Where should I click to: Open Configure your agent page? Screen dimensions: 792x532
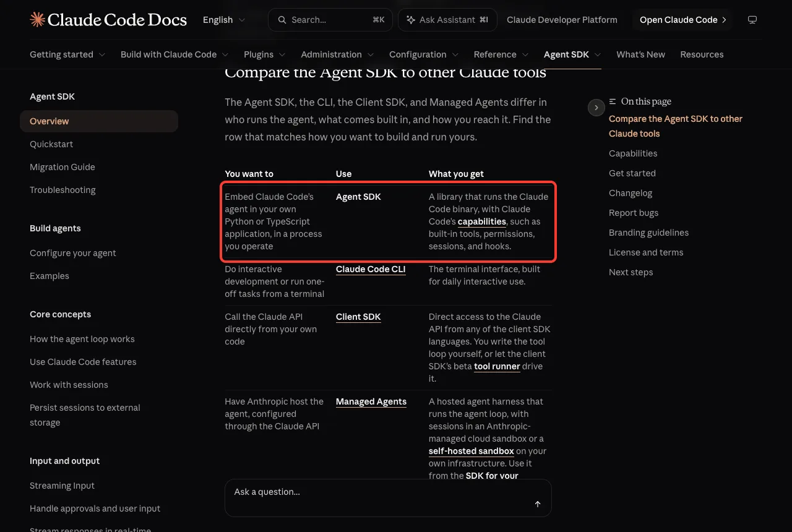tap(73, 253)
